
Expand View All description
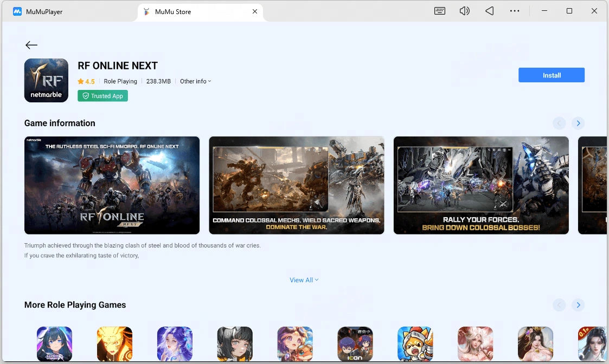304,280
